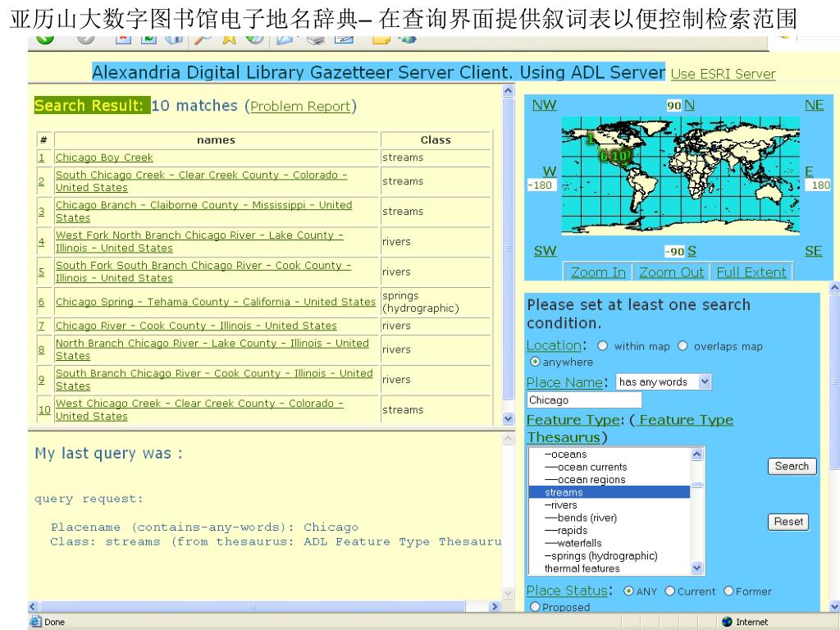Pan map to NE
The image size is (840, 630).
coord(814,105)
